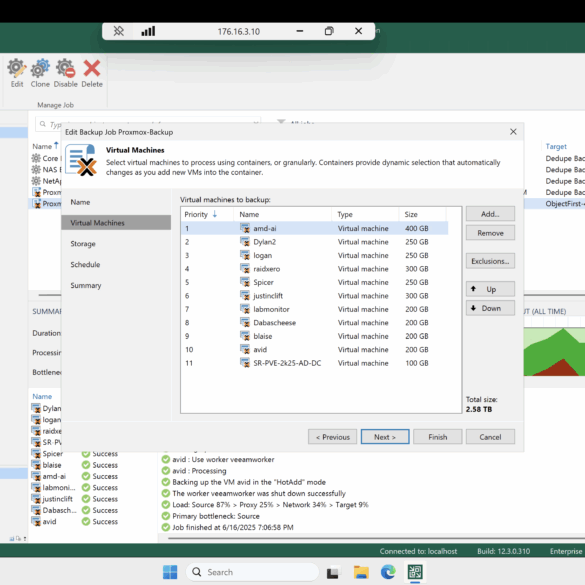Click the signal strength icon in session bar
This screenshot has width=585, height=585.
point(148,31)
